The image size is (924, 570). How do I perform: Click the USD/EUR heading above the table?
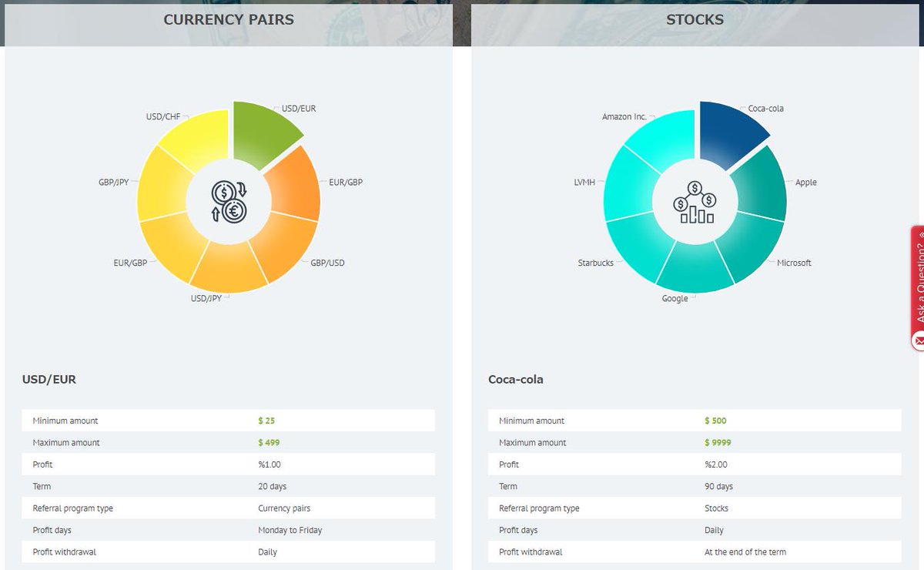(49, 379)
